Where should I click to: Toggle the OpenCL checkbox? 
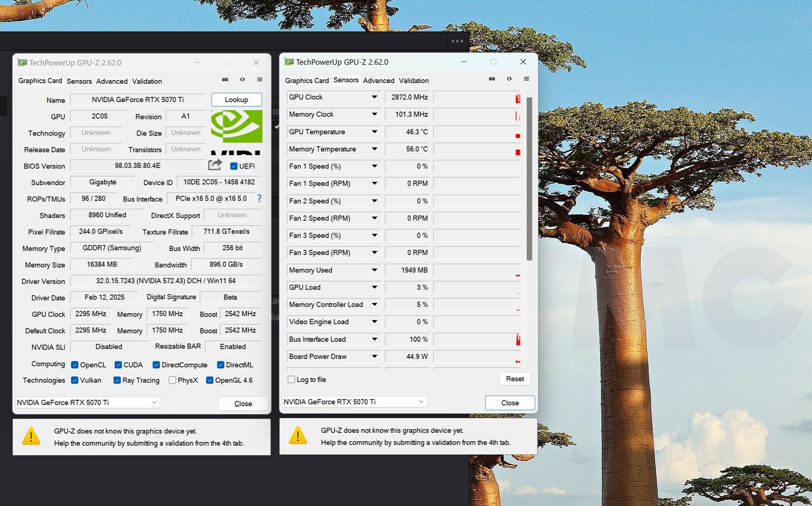coord(75,365)
